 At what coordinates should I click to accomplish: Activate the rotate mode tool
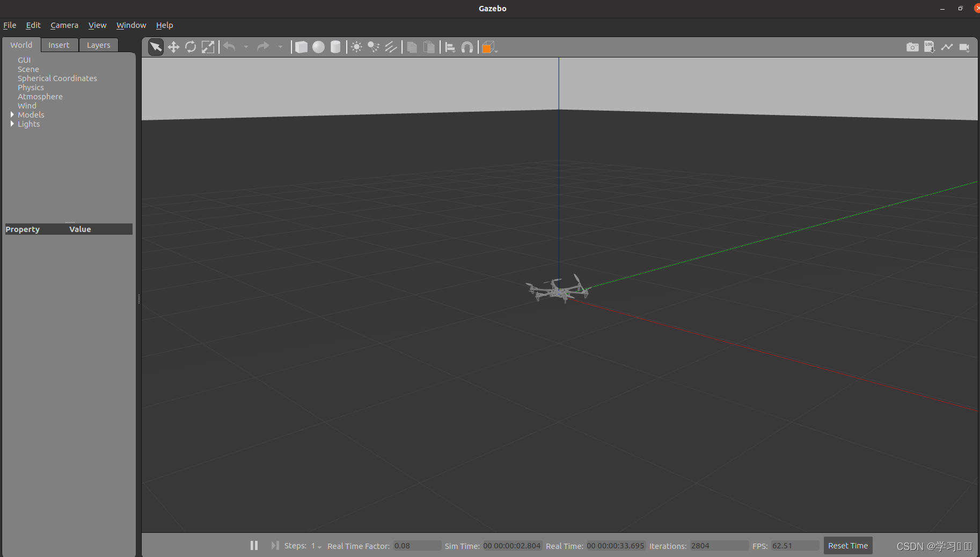point(191,47)
